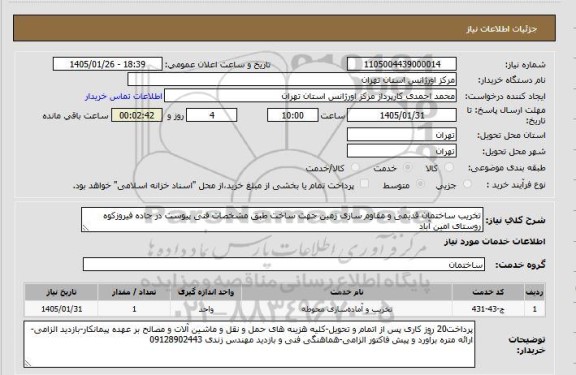Click the unit cell واحد
The image size is (576, 375).
pos(206,309)
